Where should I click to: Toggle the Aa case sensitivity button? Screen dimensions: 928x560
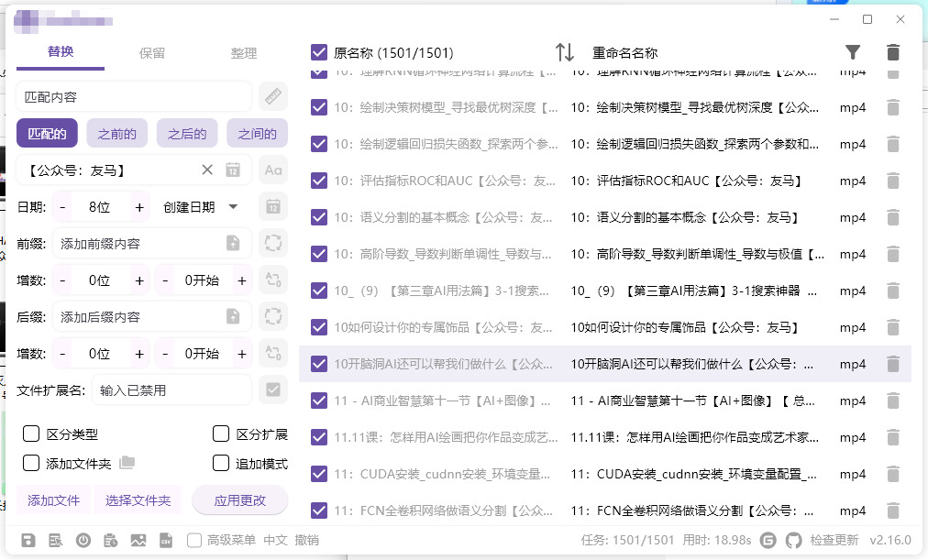pos(273,170)
